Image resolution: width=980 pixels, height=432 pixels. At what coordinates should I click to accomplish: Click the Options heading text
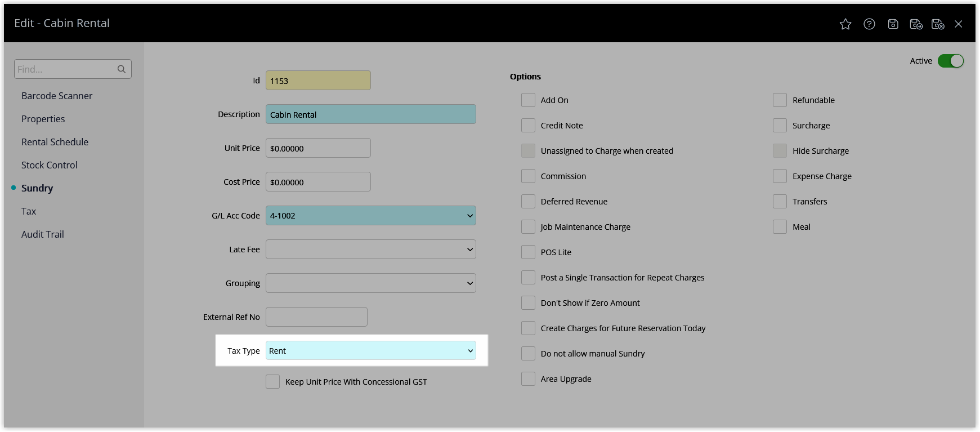pos(525,77)
